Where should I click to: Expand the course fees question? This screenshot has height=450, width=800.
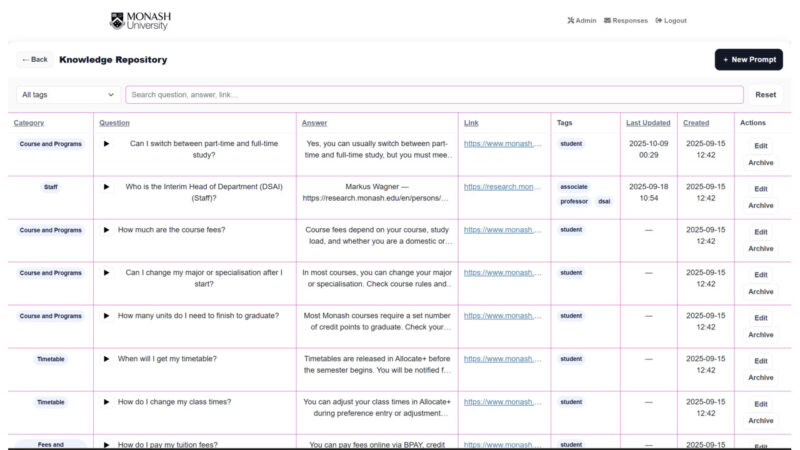(x=107, y=230)
